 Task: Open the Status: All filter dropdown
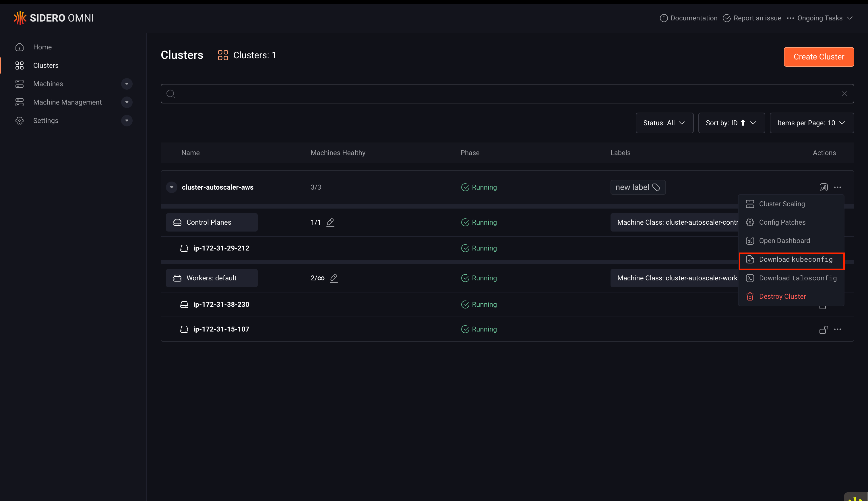[664, 123]
